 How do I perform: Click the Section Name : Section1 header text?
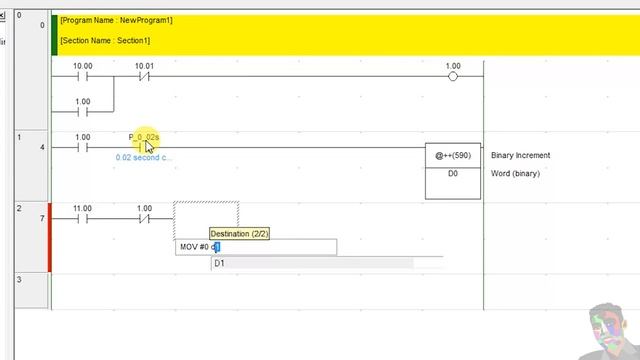coord(105,40)
